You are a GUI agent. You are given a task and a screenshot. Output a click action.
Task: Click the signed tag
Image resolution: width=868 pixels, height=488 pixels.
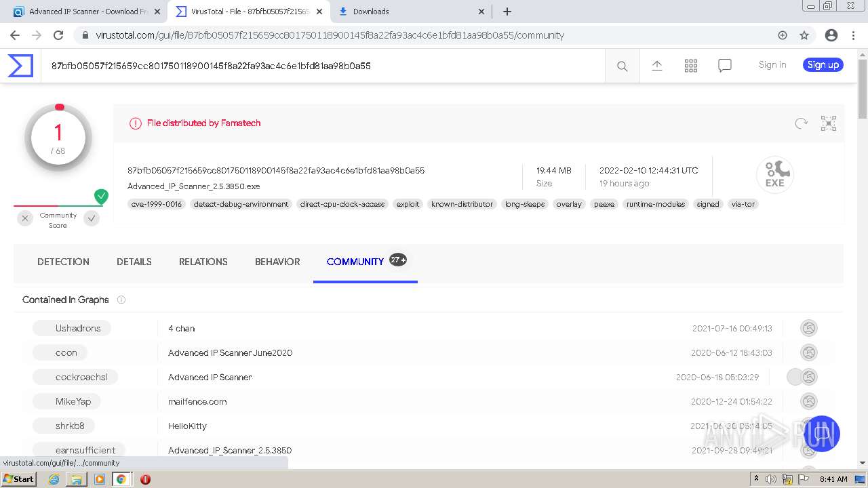pyautogui.click(x=708, y=204)
